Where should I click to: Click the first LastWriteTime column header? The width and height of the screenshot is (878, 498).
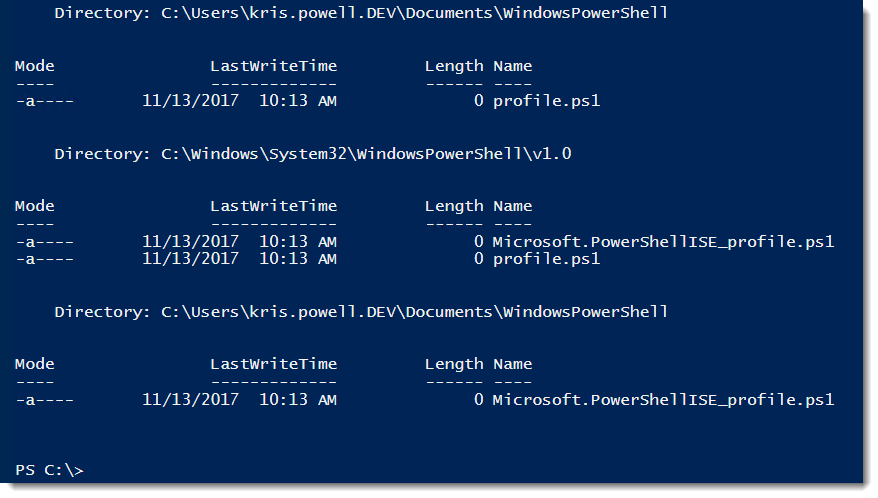(274, 66)
